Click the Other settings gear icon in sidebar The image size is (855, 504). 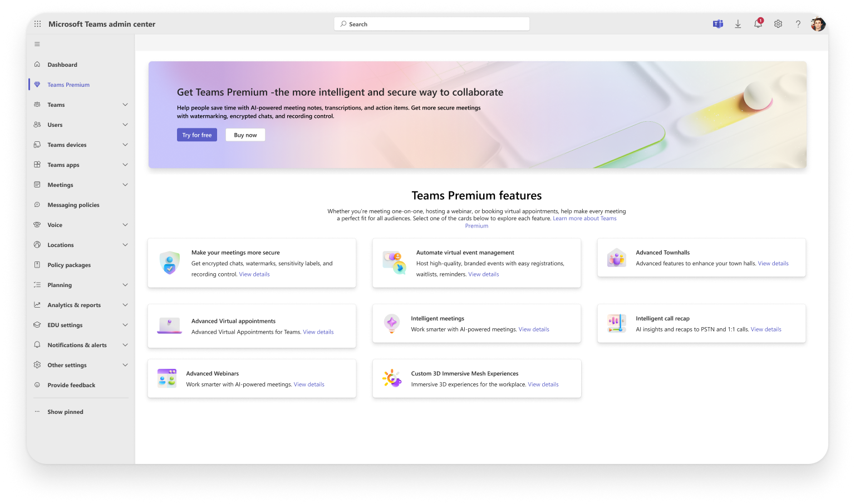point(37,365)
